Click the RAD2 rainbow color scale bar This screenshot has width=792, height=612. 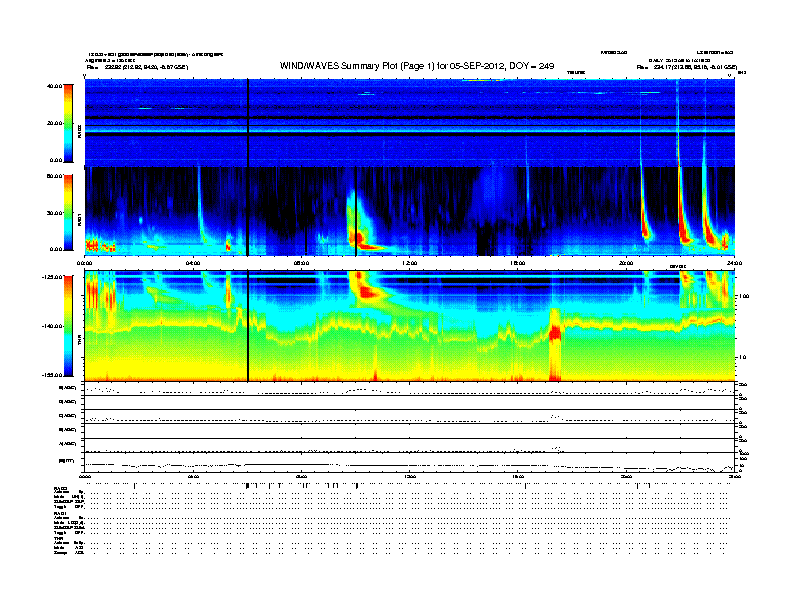(x=68, y=123)
